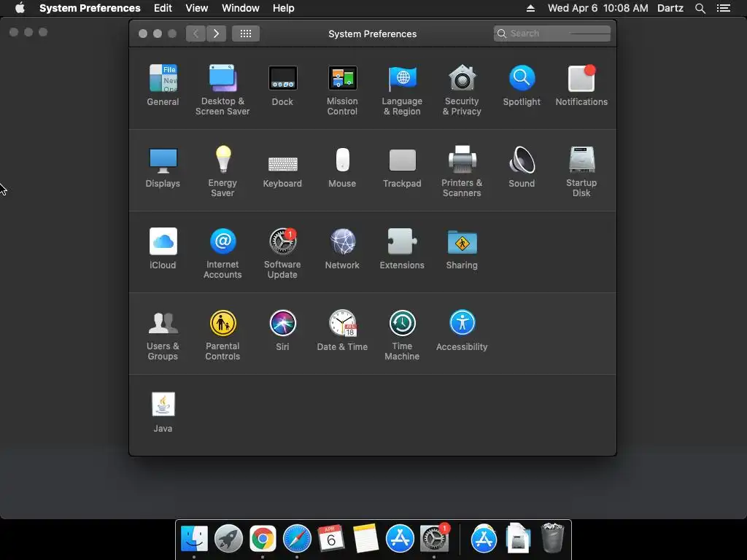
Task: Open Desktop & Screen Saver settings
Action: point(222,90)
